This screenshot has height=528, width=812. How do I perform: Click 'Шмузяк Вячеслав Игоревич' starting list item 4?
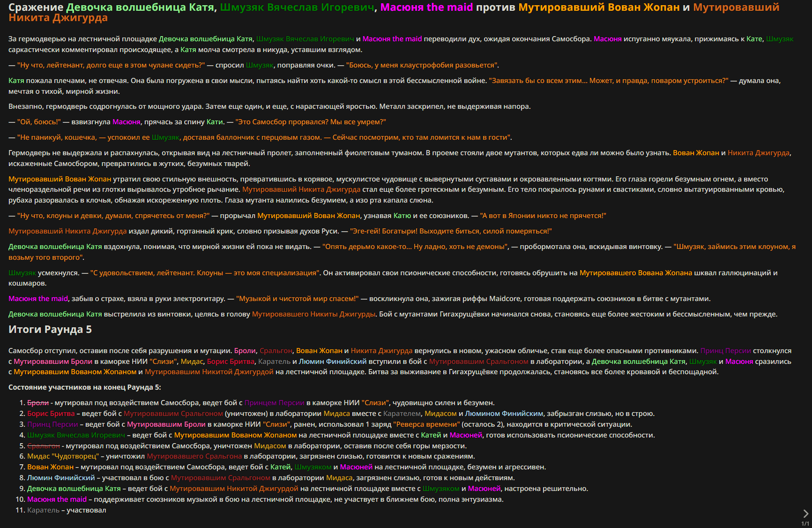pyautogui.click(x=76, y=435)
